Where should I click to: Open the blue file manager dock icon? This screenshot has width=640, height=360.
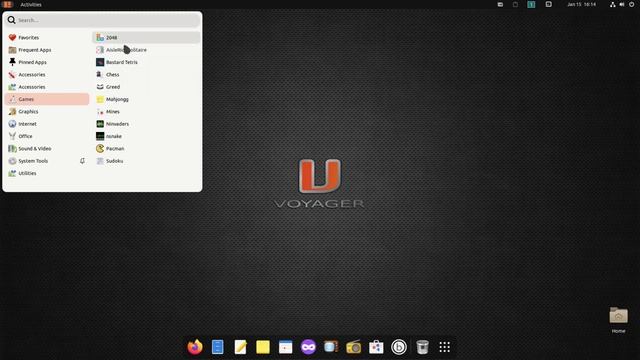tap(218, 347)
